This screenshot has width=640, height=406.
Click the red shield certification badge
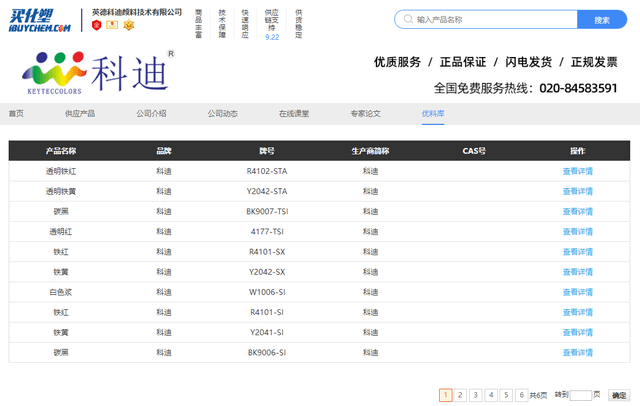click(x=96, y=25)
